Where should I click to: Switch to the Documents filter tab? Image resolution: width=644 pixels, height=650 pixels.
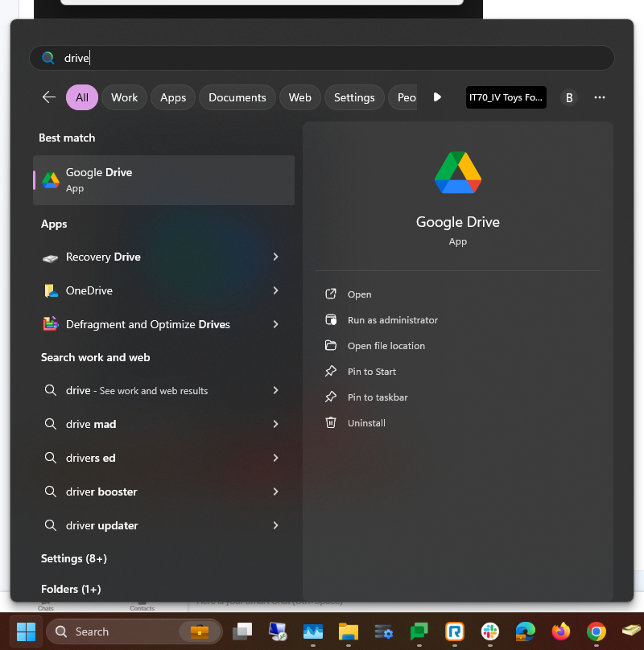237,97
